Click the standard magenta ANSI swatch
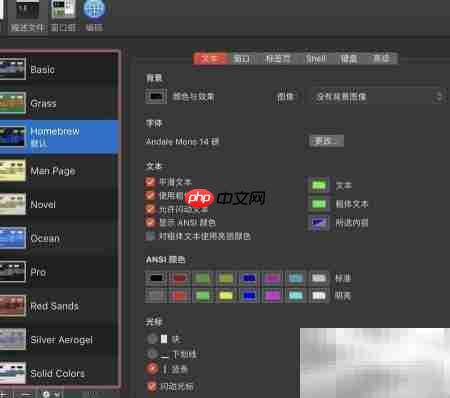Viewport: 450px width, 398px height. click(x=272, y=278)
